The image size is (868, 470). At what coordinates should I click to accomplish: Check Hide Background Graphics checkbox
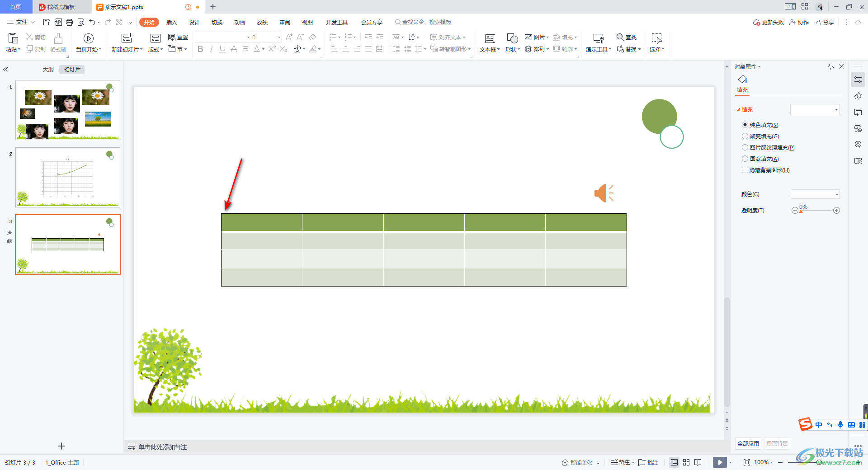click(x=745, y=170)
